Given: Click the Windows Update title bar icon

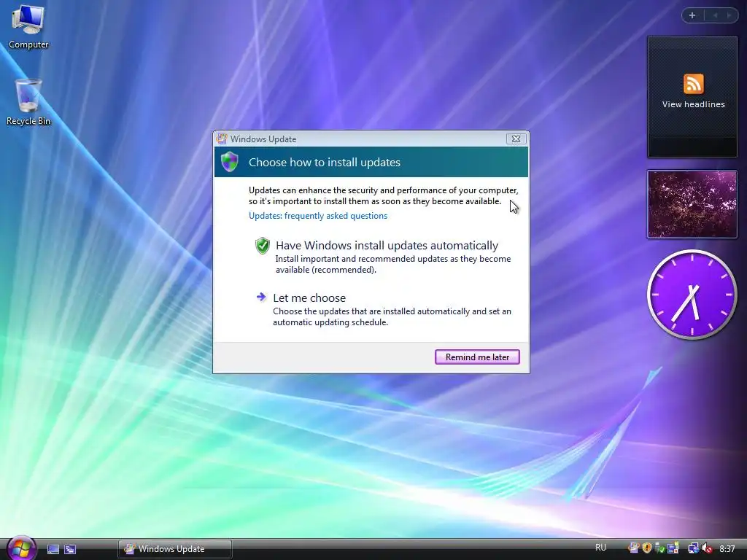Looking at the screenshot, I should (x=222, y=139).
